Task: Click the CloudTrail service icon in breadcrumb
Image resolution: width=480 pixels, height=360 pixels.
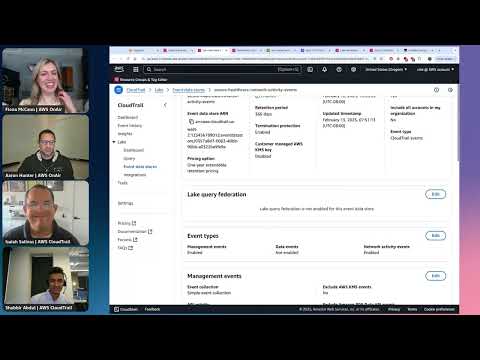Action: click(x=119, y=90)
